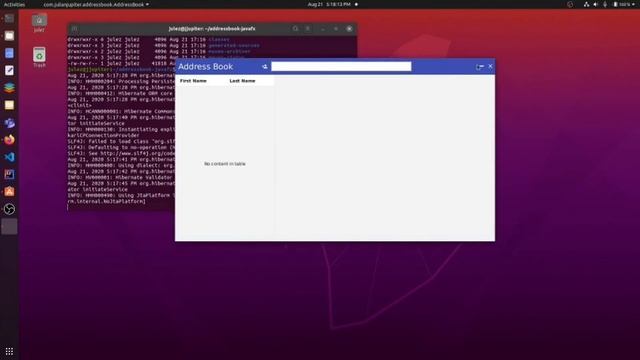Image resolution: width=640 pixels, height=360 pixels.
Task: Click the running Java app icon in dock
Action: point(9,227)
